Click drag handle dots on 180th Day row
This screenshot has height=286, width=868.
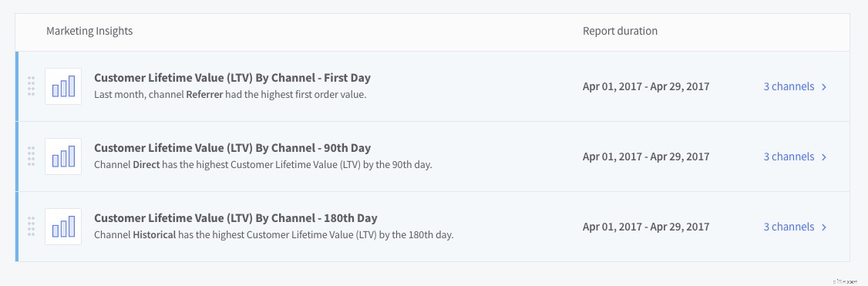point(31,227)
